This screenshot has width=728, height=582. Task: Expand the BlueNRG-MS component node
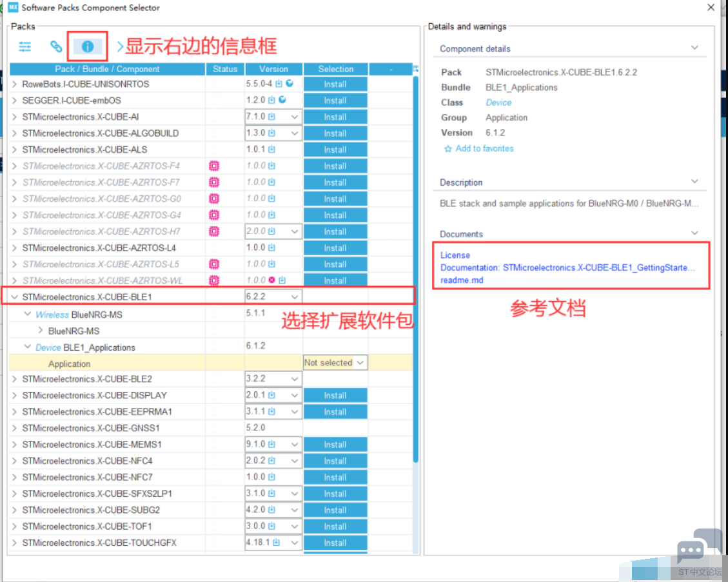41,331
